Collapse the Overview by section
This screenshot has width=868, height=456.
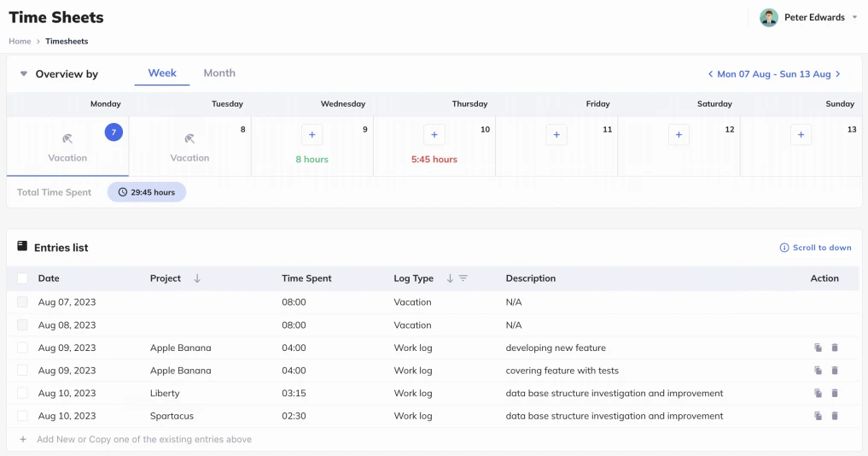(23, 73)
